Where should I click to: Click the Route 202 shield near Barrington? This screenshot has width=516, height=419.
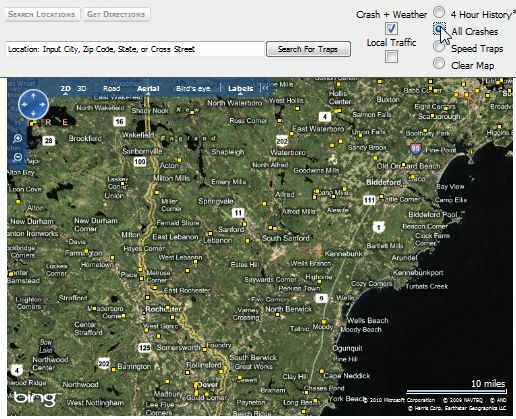(x=104, y=363)
